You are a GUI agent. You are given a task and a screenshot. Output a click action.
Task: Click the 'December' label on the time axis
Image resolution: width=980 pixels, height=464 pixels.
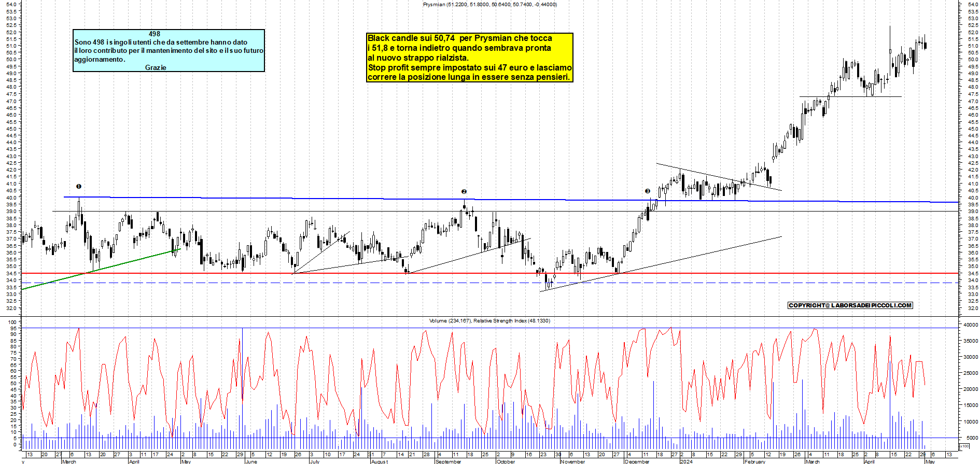(637, 461)
